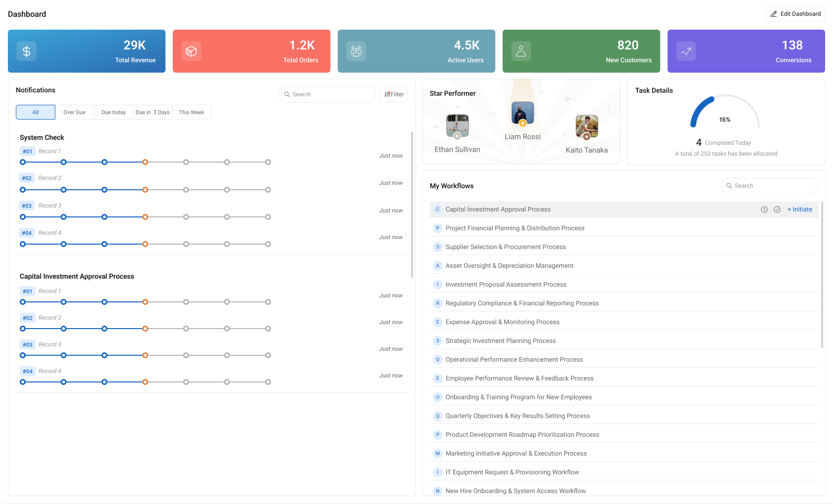Click Initiate on Capital Investment Approval Process
The image size is (834, 504).
[800, 210]
